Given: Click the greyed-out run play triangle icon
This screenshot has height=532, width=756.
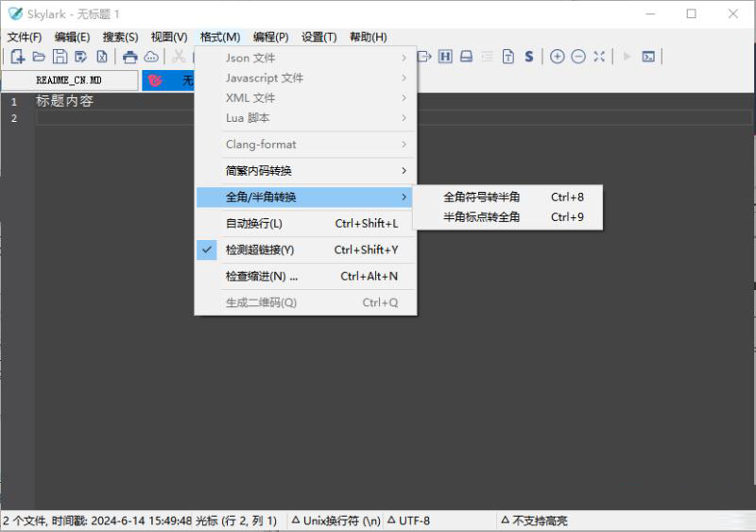Looking at the screenshot, I should (627, 57).
